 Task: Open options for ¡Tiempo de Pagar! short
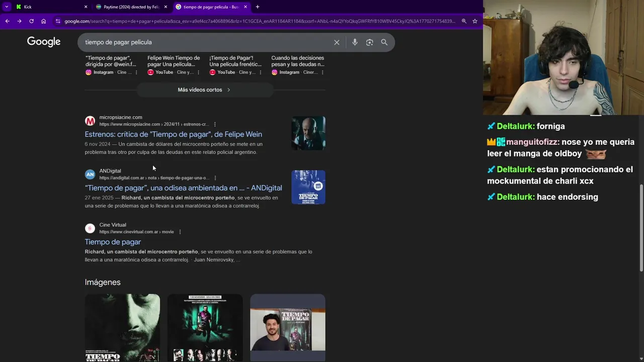tap(260, 72)
